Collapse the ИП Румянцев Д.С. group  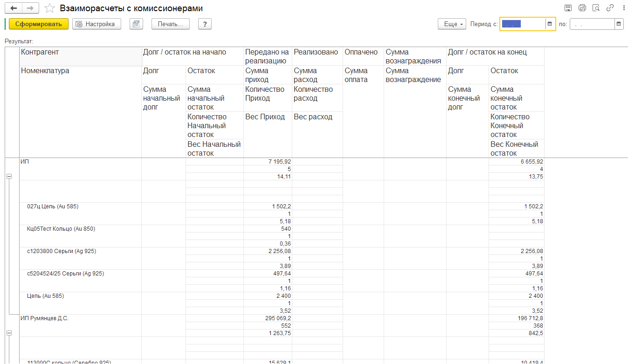click(x=9, y=333)
